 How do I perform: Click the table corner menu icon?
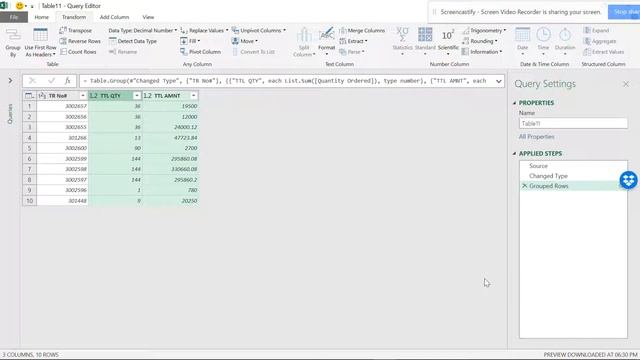point(29,96)
